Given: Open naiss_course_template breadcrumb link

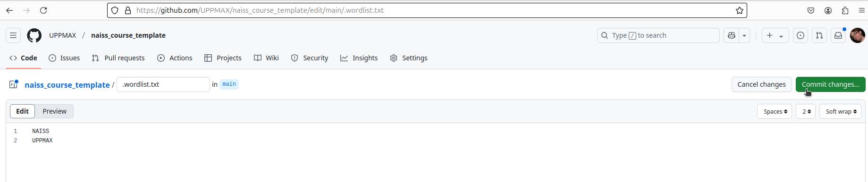Looking at the screenshot, I should (67, 85).
